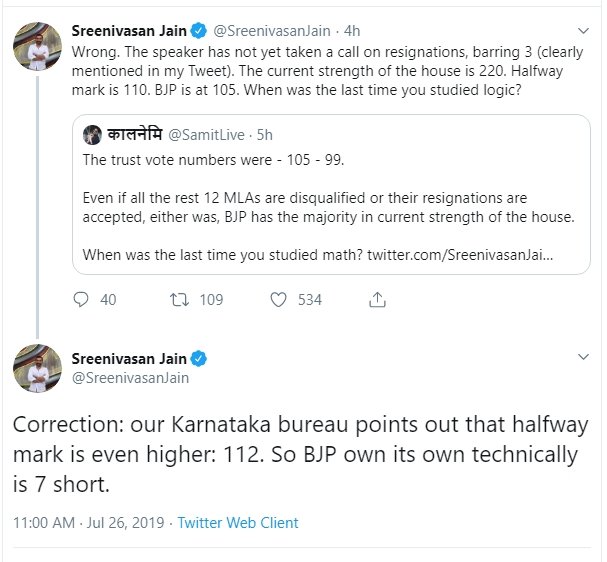Screen dimensions: 607x562
Task: Click the Twitter Web Client link
Action: (238, 522)
